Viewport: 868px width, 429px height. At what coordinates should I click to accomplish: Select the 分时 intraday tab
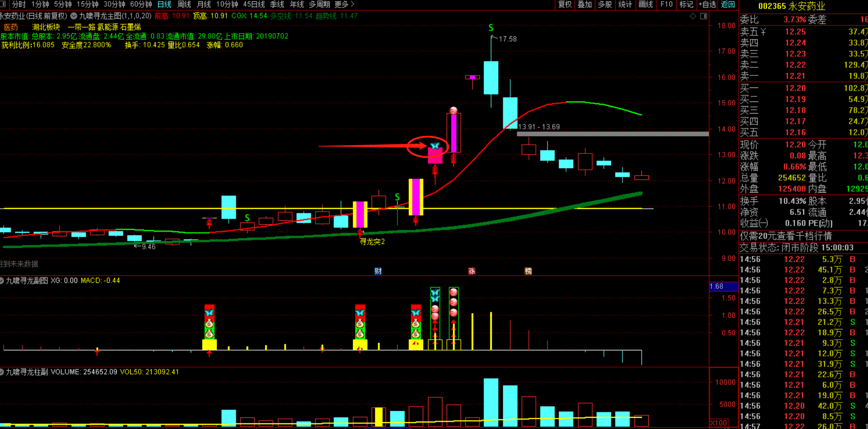pyautogui.click(x=19, y=5)
